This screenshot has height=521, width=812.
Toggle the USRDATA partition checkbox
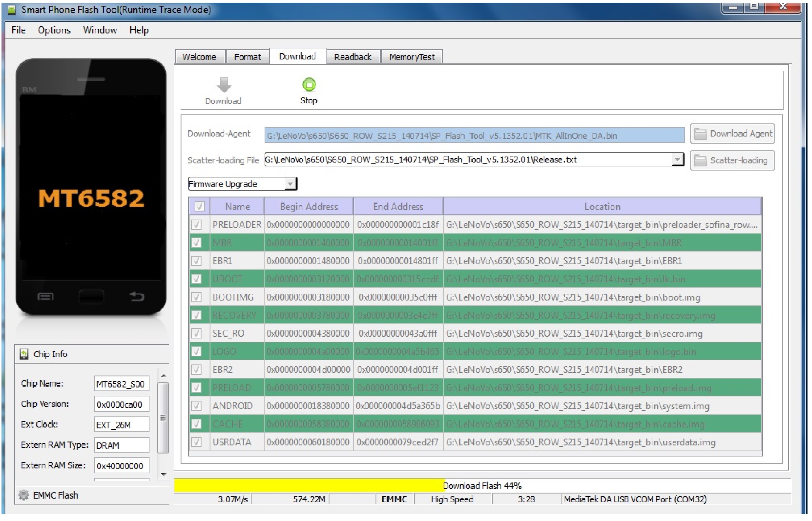coord(196,442)
